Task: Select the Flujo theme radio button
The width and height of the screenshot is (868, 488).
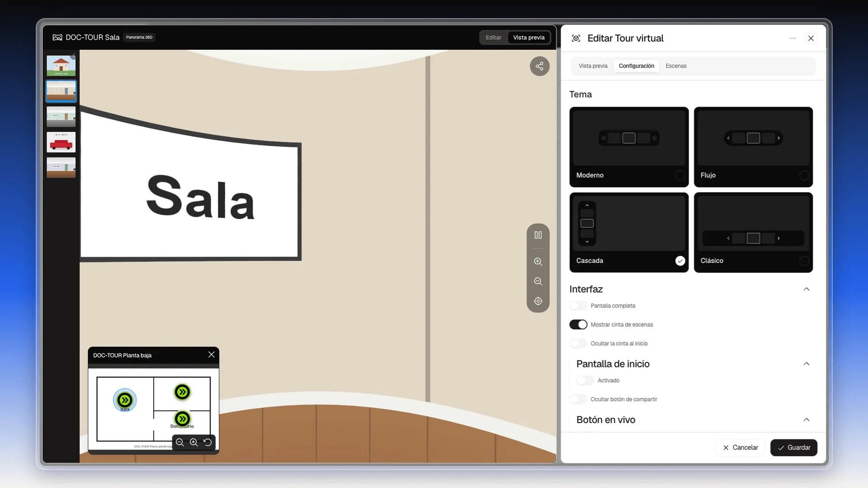Action: 804,175
